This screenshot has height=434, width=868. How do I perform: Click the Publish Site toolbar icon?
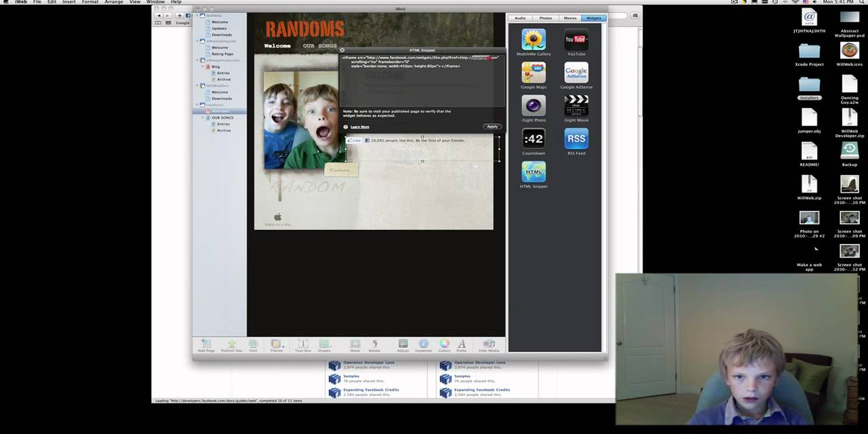click(231, 345)
